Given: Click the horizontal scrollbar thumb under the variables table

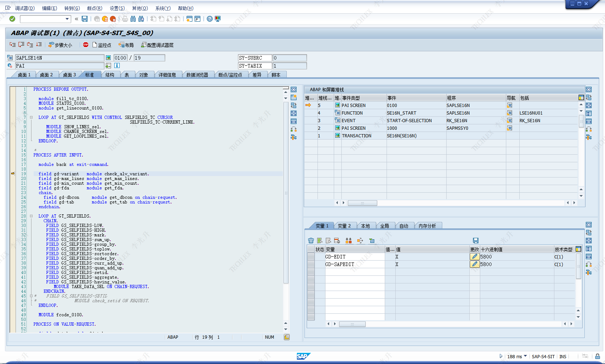Looking at the screenshot, I should tap(352, 324).
